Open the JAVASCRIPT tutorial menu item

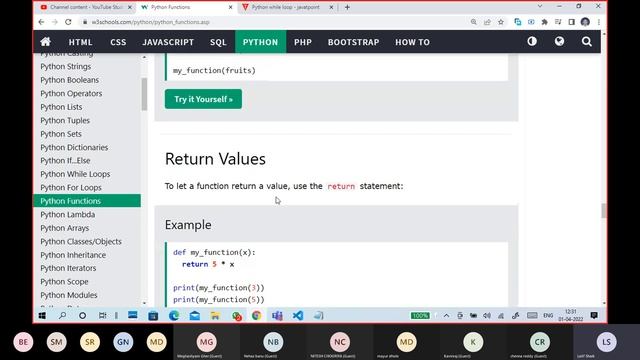[168, 42]
